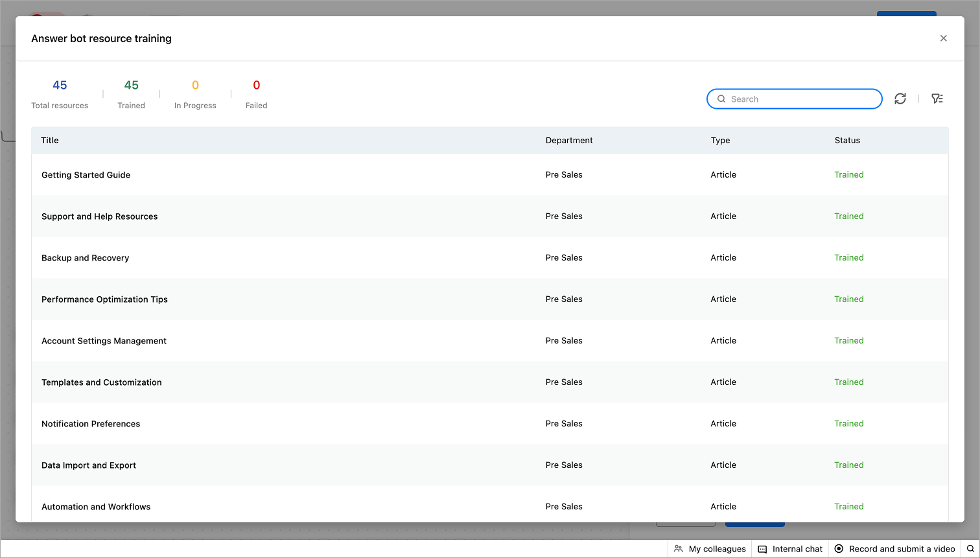Sort by Title column header

coord(50,141)
